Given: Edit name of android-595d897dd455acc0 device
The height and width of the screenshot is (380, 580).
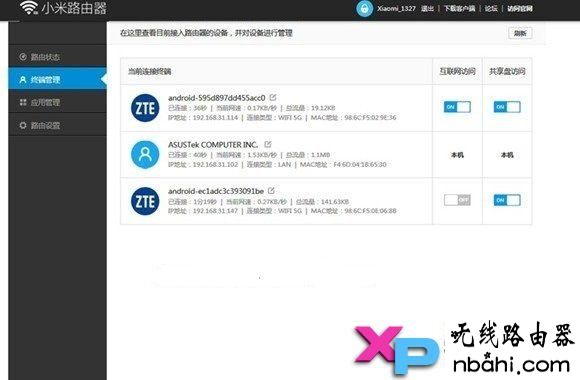Looking at the screenshot, I should [x=273, y=97].
